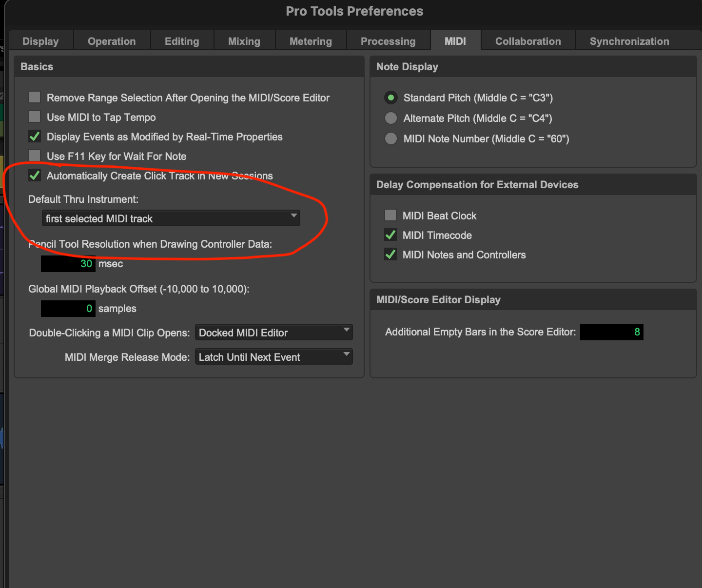Click the MIDI/Score Editor Display header
The width and height of the screenshot is (702, 588).
point(438,300)
